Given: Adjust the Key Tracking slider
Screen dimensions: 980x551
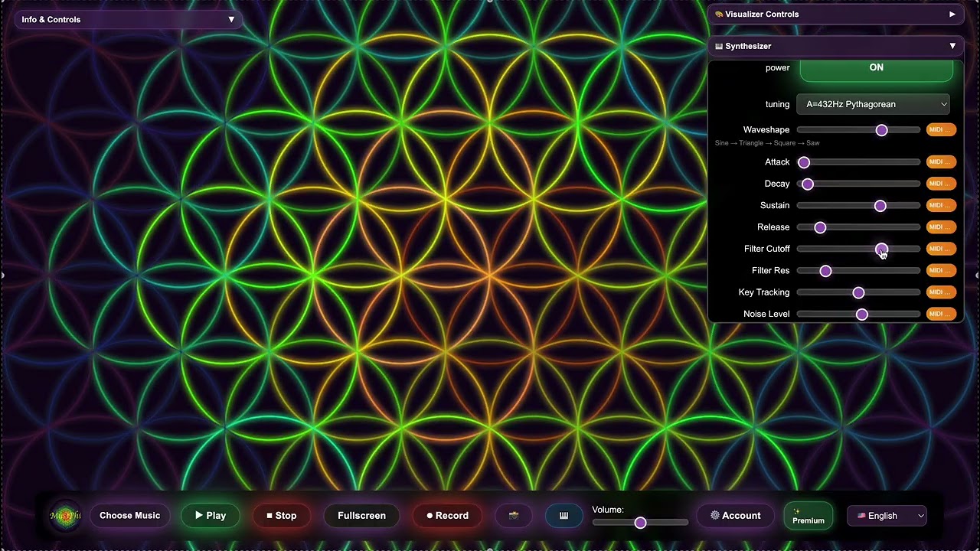Looking at the screenshot, I should click(x=858, y=292).
